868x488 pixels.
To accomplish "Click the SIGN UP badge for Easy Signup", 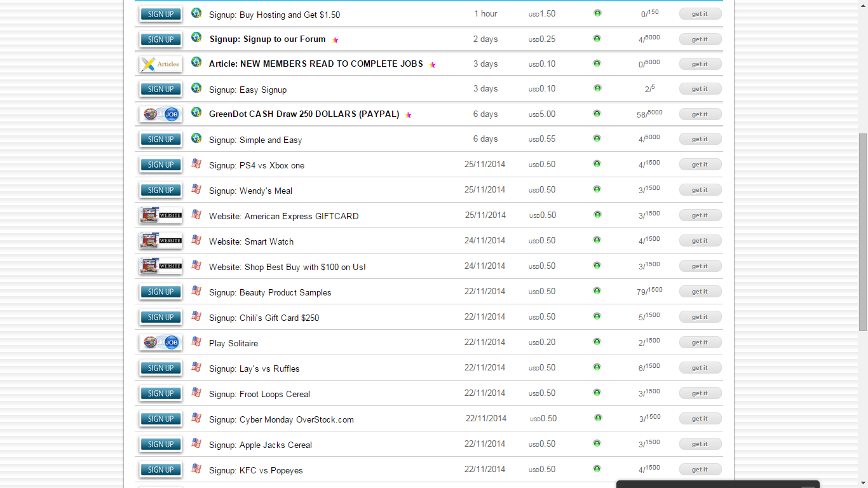I will [161, 89].
